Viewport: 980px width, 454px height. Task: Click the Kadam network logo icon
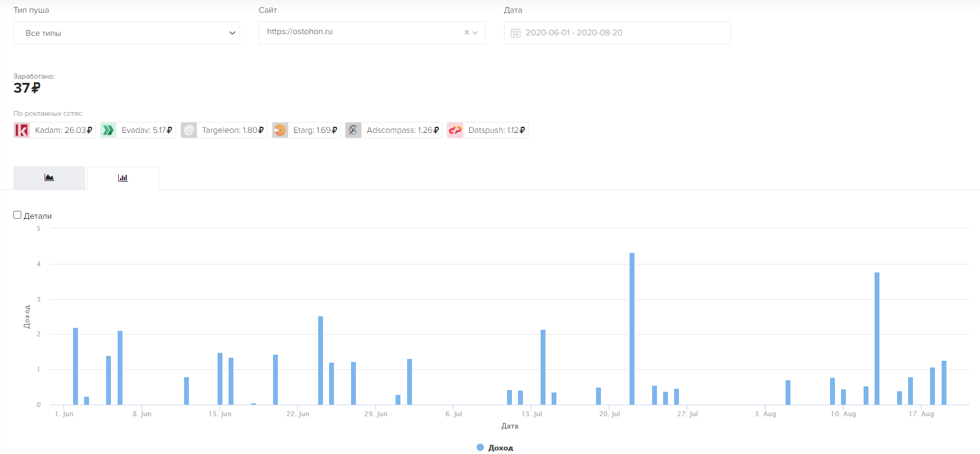[22, 130]
